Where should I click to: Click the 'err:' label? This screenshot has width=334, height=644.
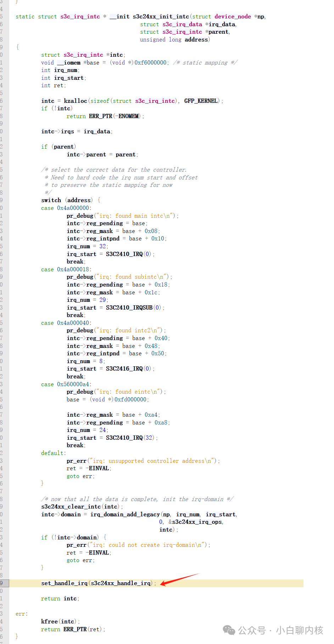(22, 614)
